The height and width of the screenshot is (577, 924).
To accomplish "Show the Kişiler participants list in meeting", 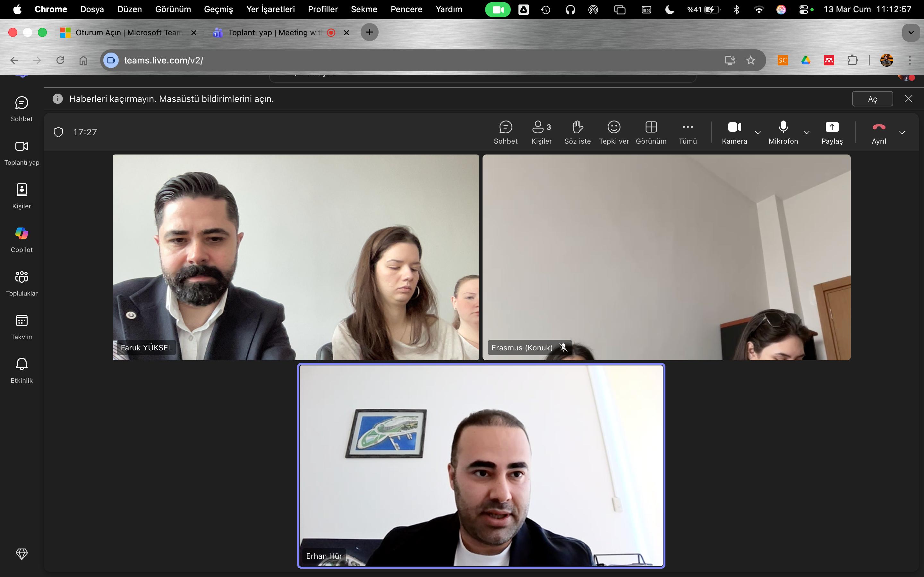I will click(541, 132).
